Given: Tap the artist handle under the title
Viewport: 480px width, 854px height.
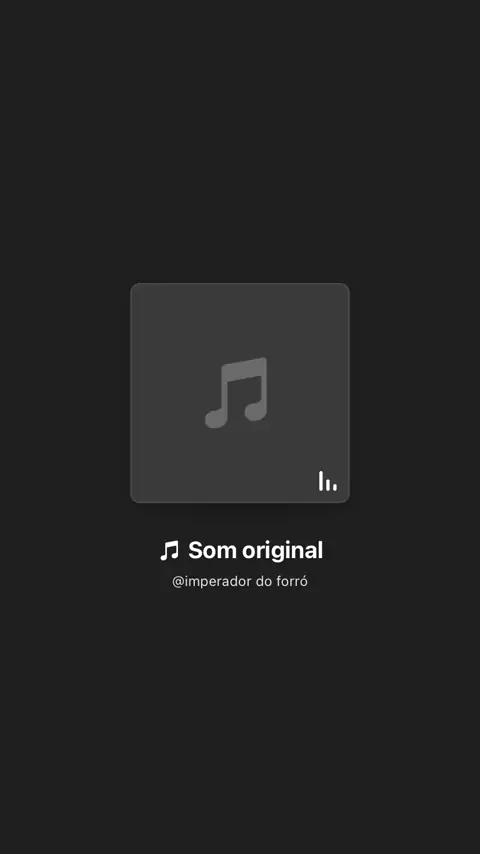Looking at the screenshot, I should point(240,582).
